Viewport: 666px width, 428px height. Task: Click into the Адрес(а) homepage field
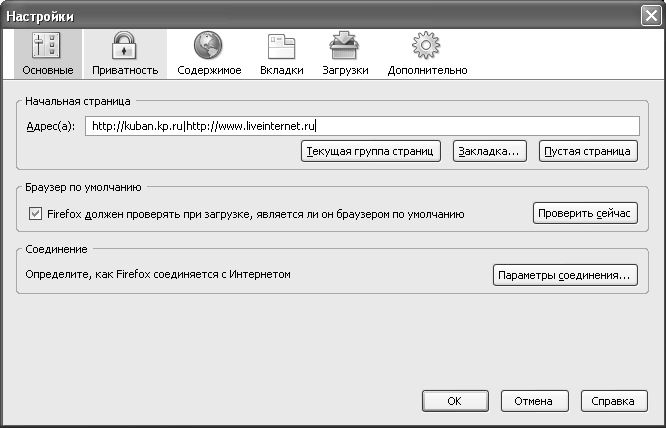click(x=362, y=126)
